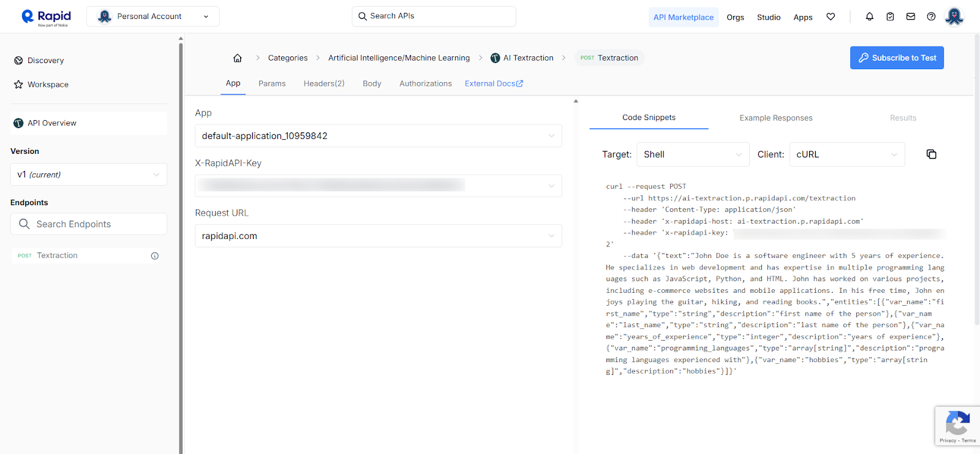
Task: Change the Client cURL dropdown
Action: [847, 154]
